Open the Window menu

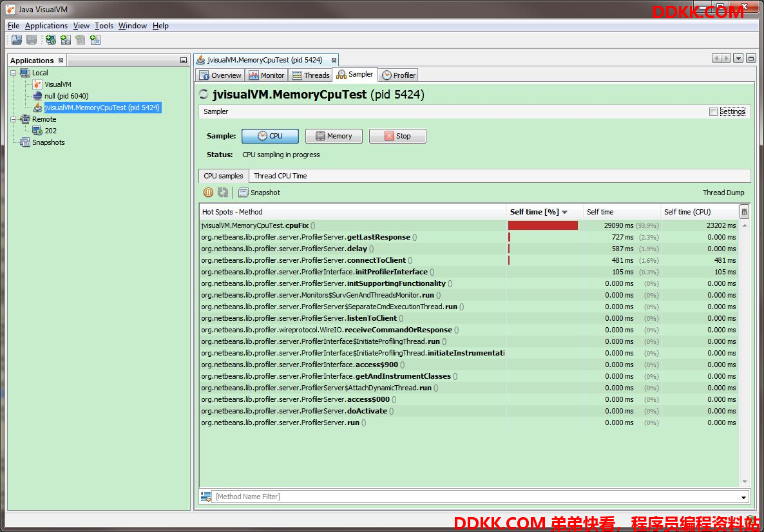[133, 26]
